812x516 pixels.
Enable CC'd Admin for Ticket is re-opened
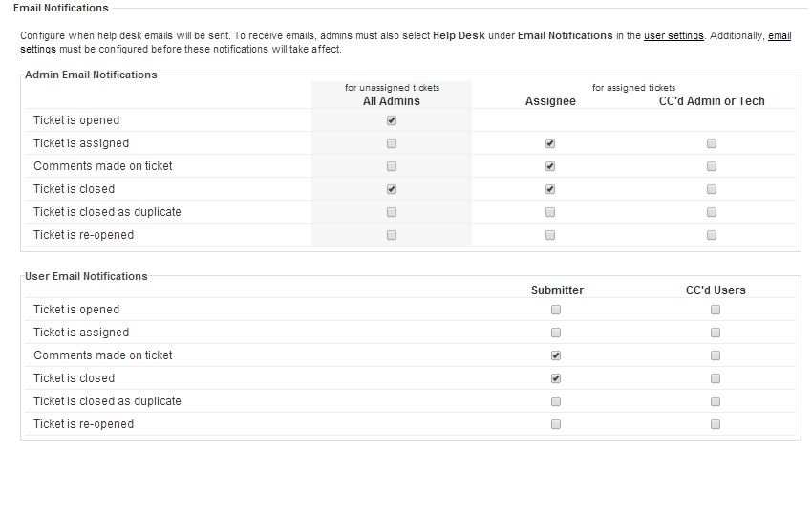click(712, 235)
